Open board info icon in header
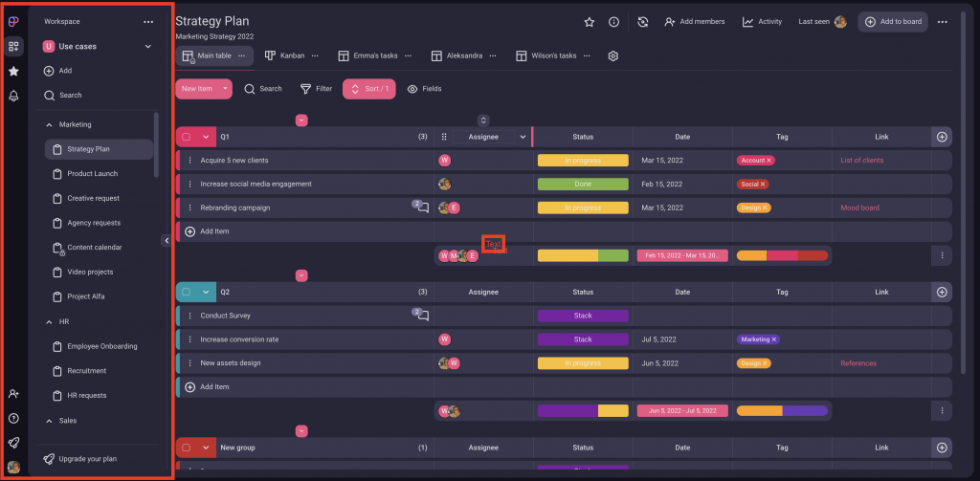The image size is (980, 481). [613, 22]
